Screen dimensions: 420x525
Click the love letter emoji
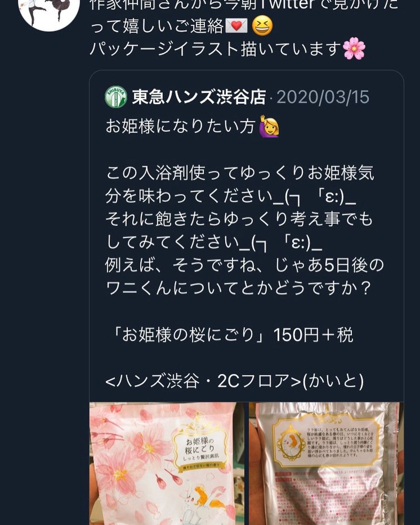click(236, 27)
